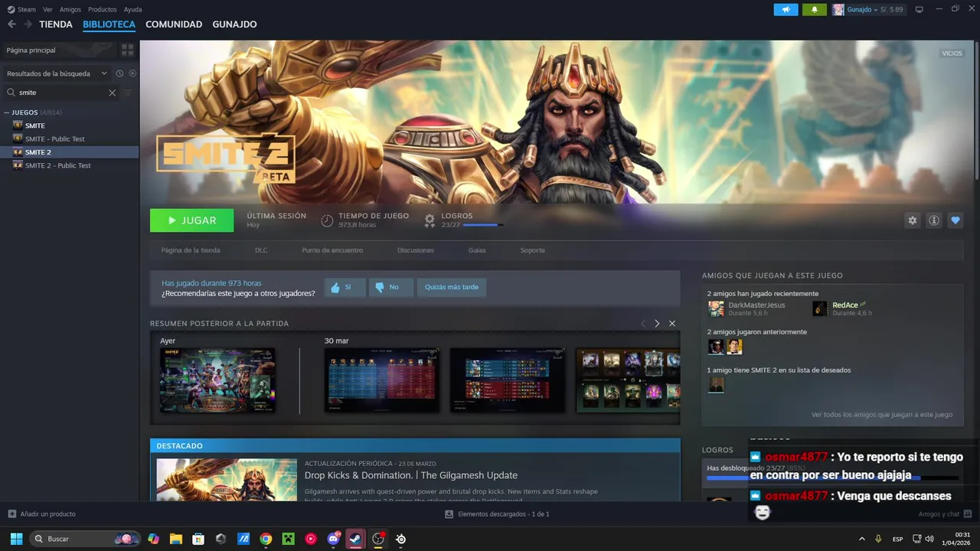Click the playtime clock icon
The height and width of the screenshot is (551, 980).
(327, 220)
